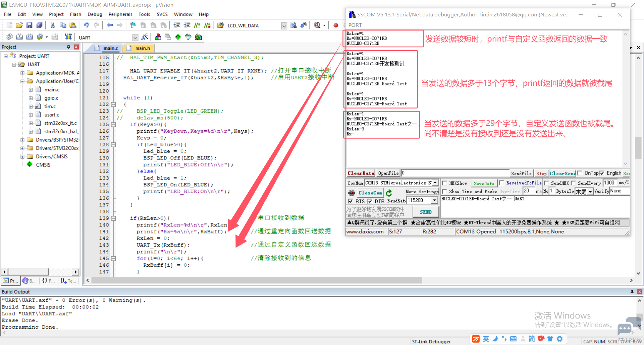
Task: Open the ComNum COM13 port dropdown
Action: coord(435,183)
